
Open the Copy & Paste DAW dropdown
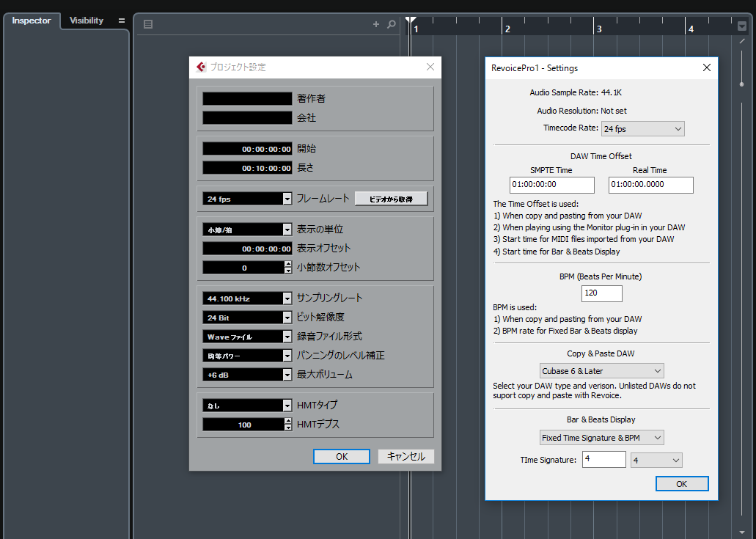[x=602, y=371]
